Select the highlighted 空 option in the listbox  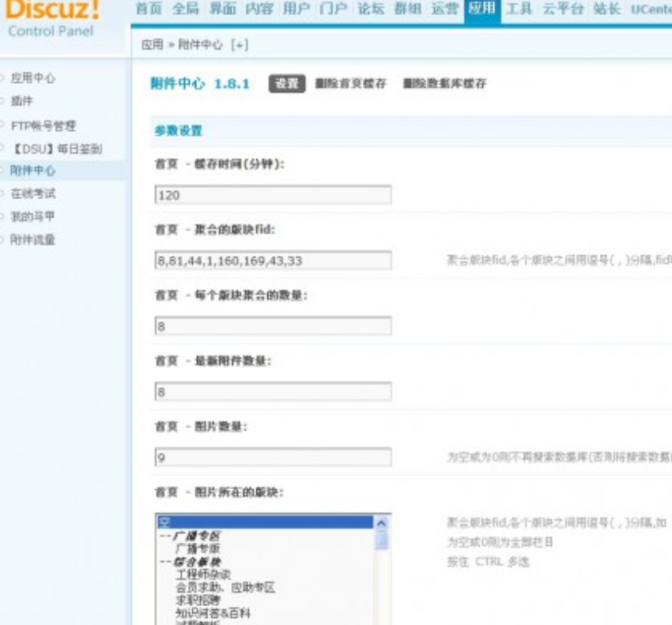tap(266, 521)
